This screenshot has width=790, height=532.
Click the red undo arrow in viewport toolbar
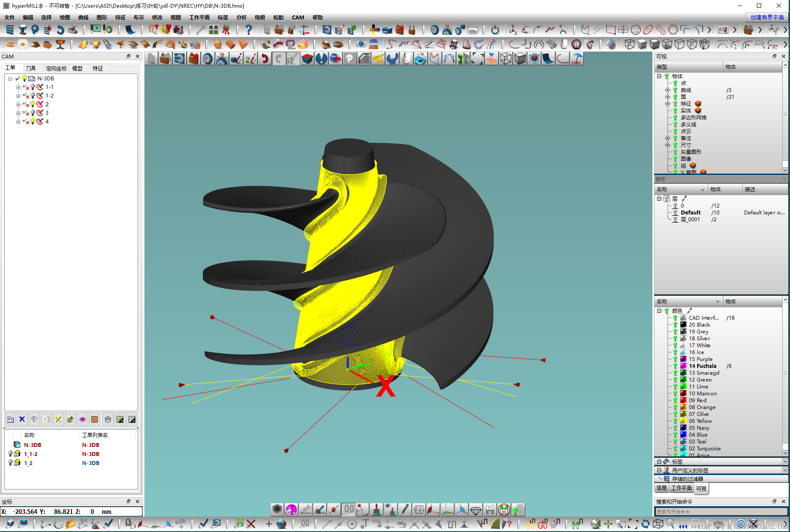coord(265,58)
